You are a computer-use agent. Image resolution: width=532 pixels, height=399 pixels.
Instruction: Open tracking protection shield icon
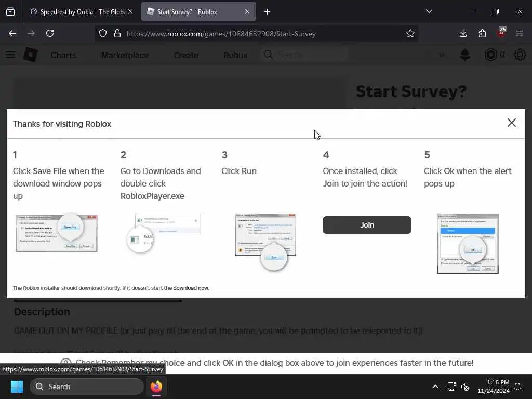coord(103,34)
